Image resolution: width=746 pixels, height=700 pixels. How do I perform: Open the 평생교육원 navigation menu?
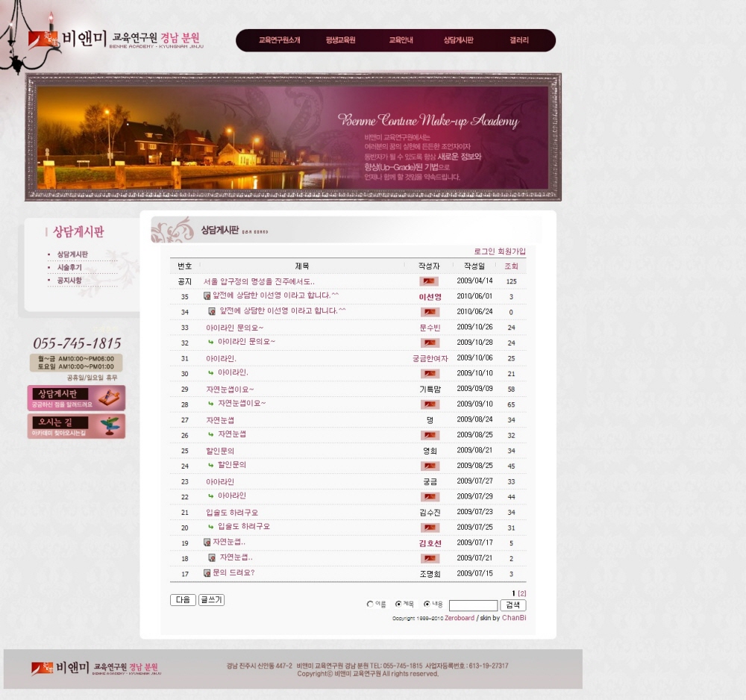coord(340,40)
